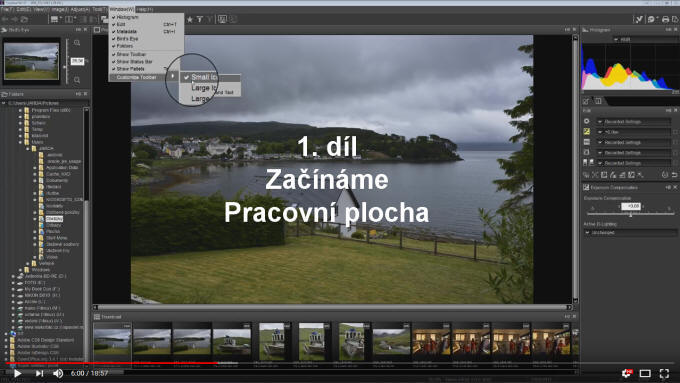This screenshot has width=680, height=383.
Task: Click the text T icon in toolbar
Action: tap(199, 19)
